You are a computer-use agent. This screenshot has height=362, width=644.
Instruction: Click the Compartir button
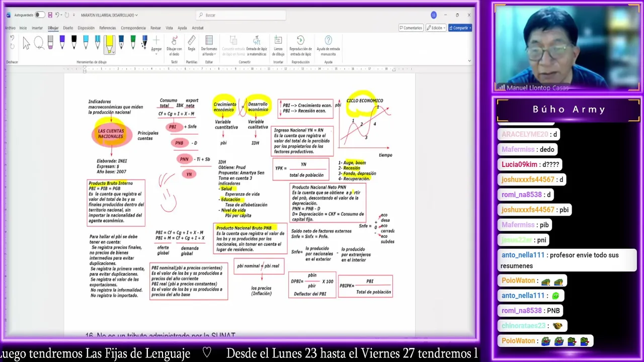pos(460,28)
